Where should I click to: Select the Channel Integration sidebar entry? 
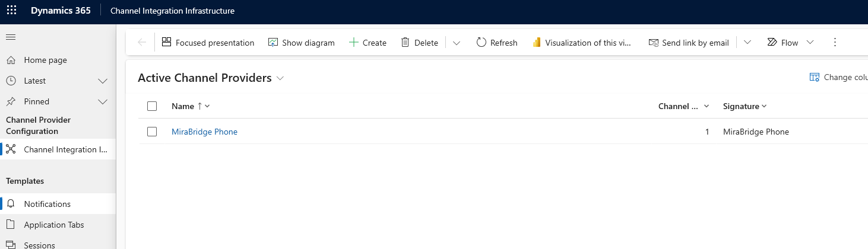click(x=58, y=149)
